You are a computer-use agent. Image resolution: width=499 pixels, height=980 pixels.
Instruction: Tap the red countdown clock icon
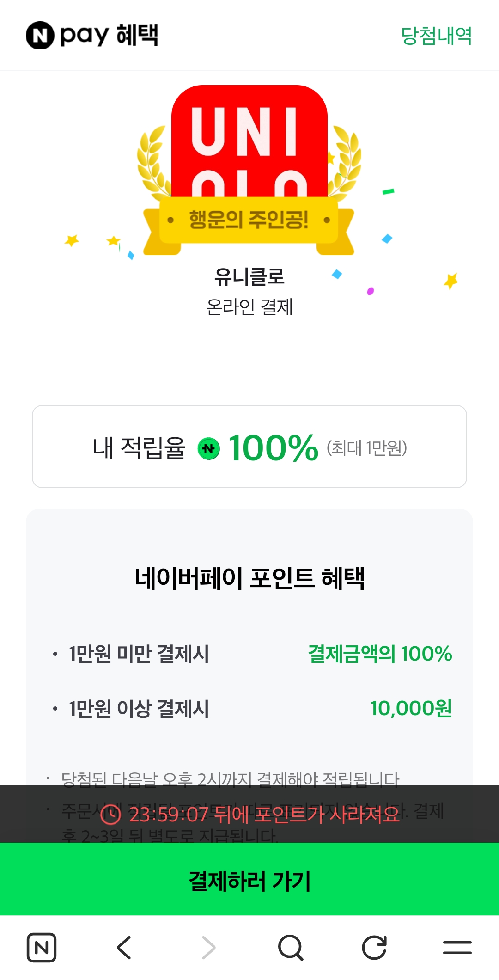click(111, 815)
